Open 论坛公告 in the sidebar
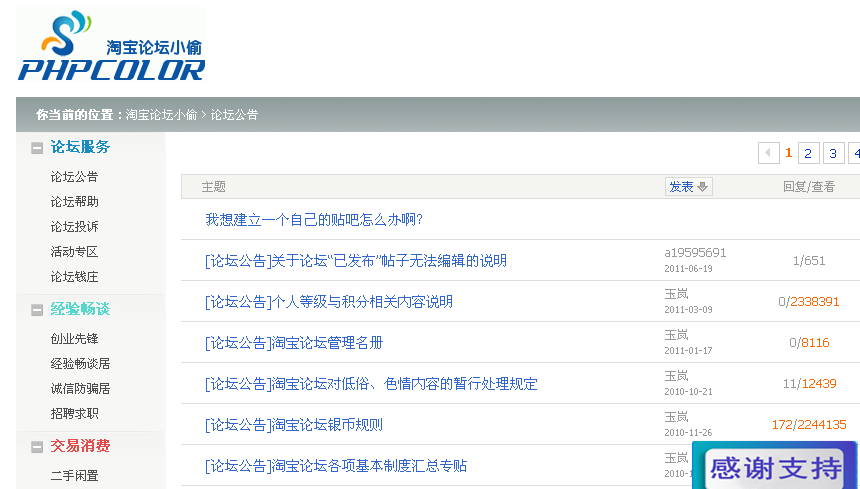 [74, 177]
